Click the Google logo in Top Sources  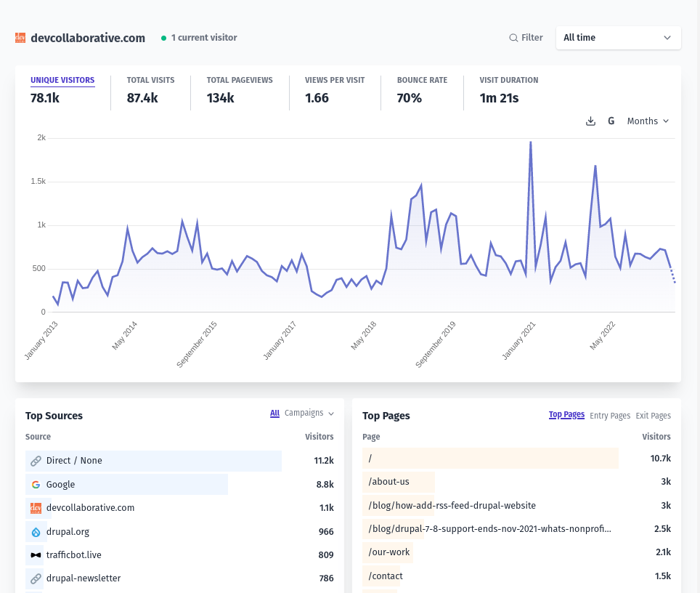point(36,485)
